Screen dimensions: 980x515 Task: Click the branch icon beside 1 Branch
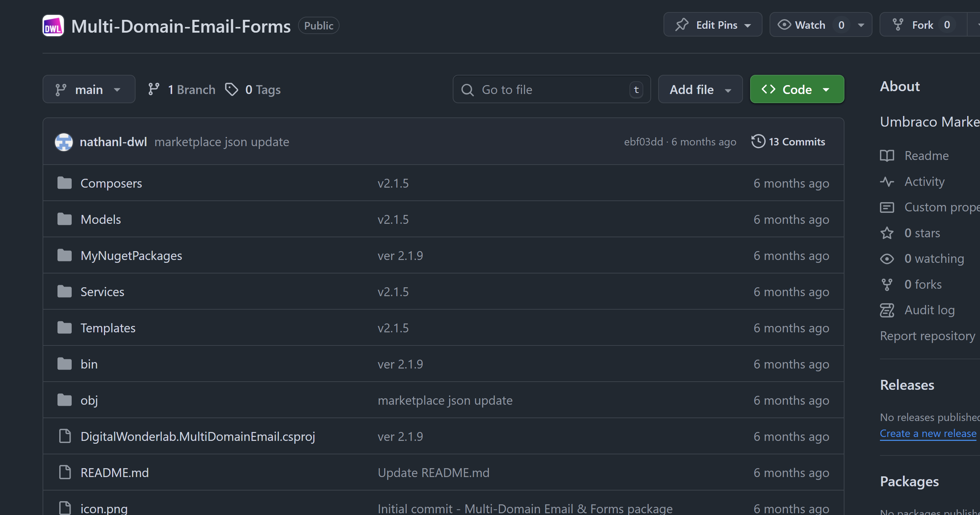coord(154,90)
